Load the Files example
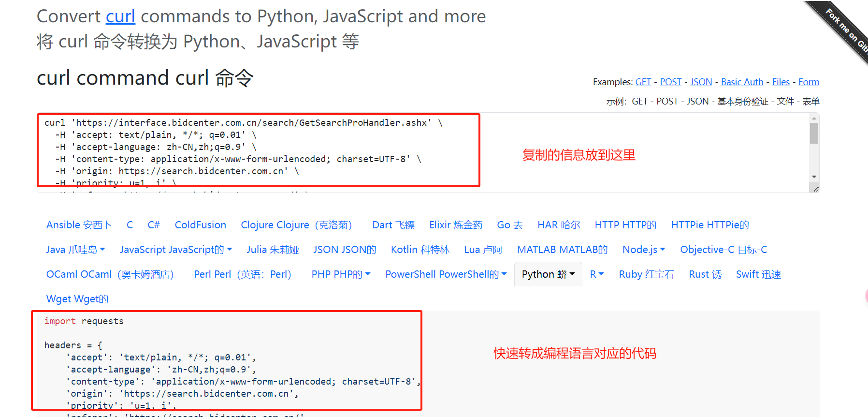This screenshot has width=868, height=417. pos(781,82)
